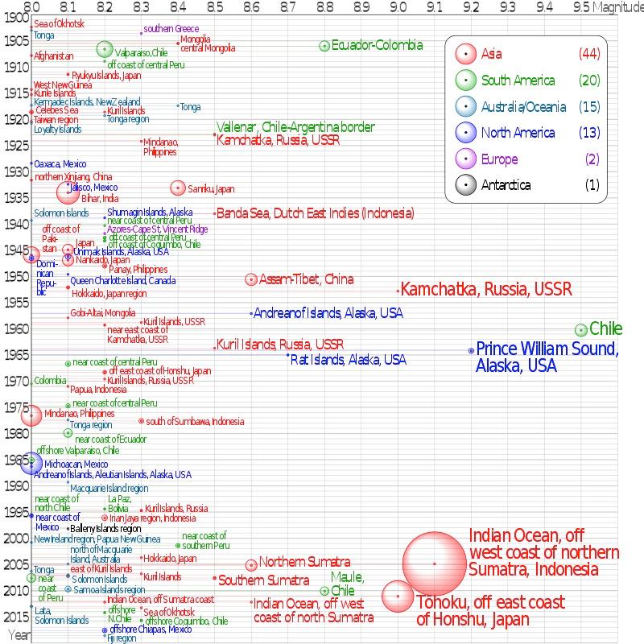
Task: Click the 'offshore Chiapas, Mexico' label
Action: 151,630
